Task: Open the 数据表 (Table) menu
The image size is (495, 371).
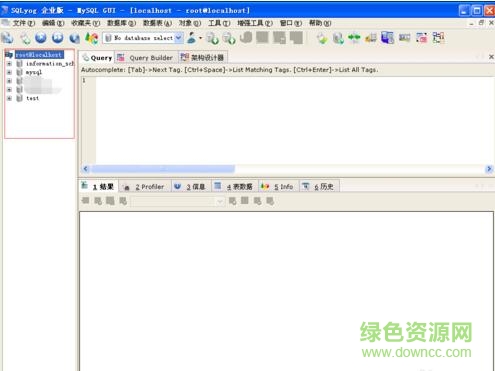Action: [x=157, y=23]
